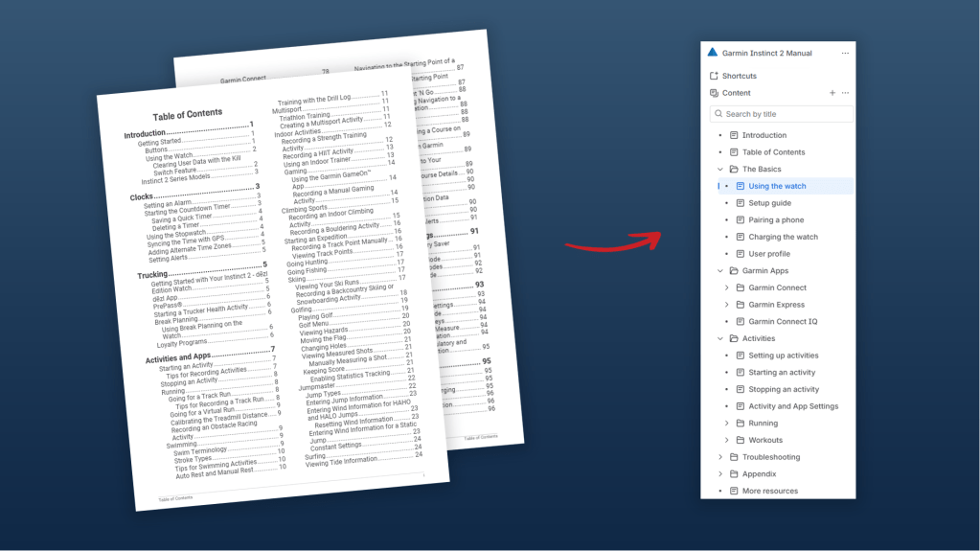Viewport: 980px width, 551px height.
Task: Collapse the Activities folder
Action: pos(720,338)
